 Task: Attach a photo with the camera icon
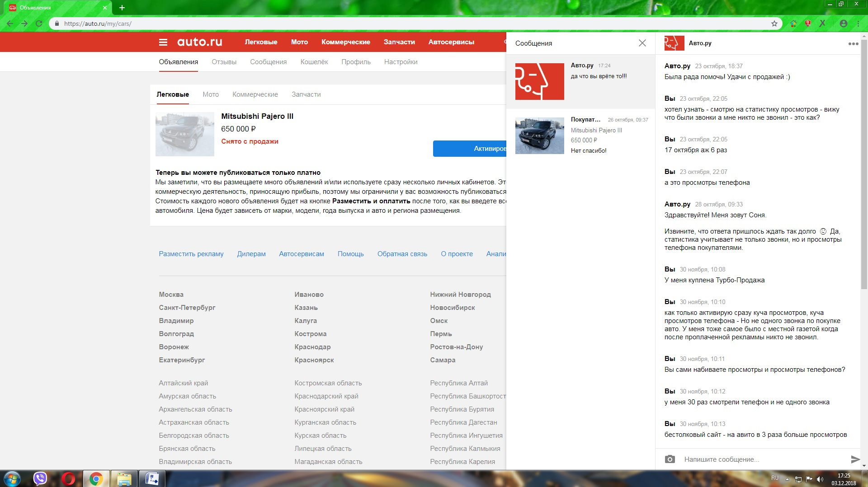(x=670, y=459)
